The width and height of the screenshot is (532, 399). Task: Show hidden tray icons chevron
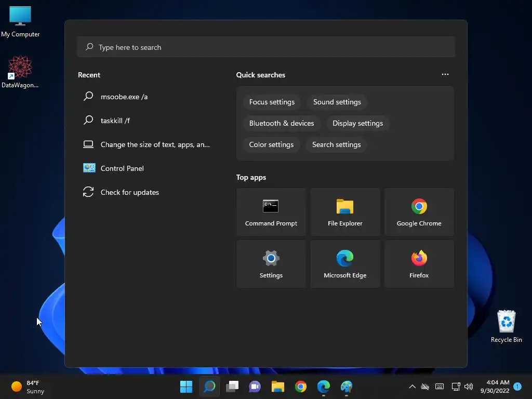click(x=412, y=387)
